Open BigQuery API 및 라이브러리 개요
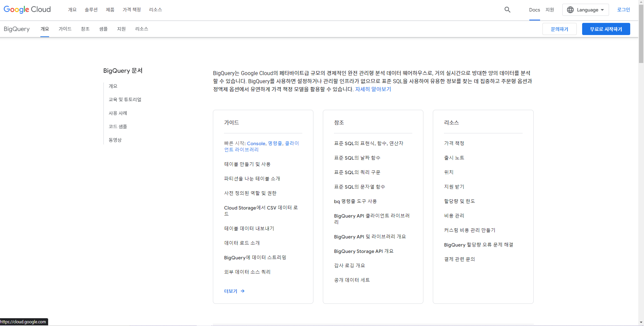Image resolution: width=644 pixels, height=326 pixels. pyautogui.click(x=370, y=237)
